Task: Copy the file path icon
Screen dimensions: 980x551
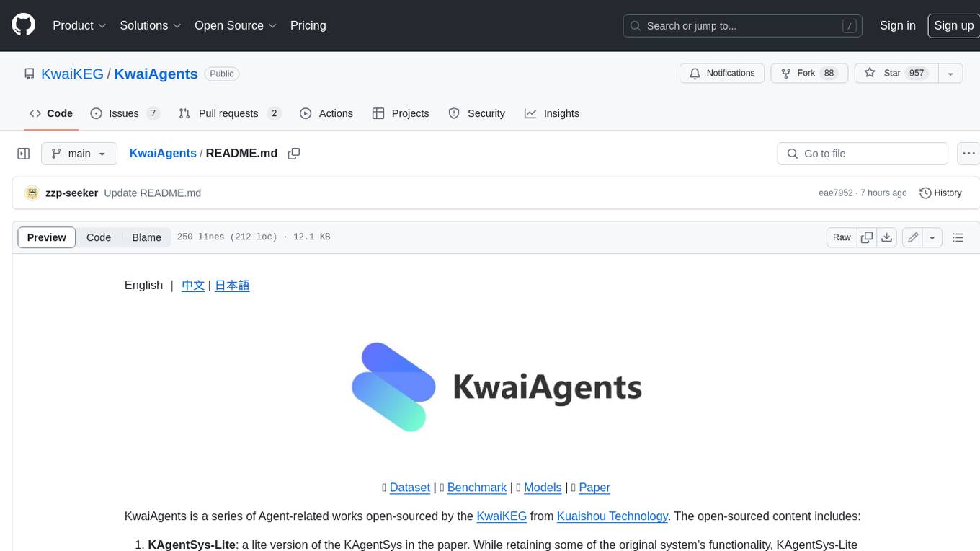Action: point(293,153)
